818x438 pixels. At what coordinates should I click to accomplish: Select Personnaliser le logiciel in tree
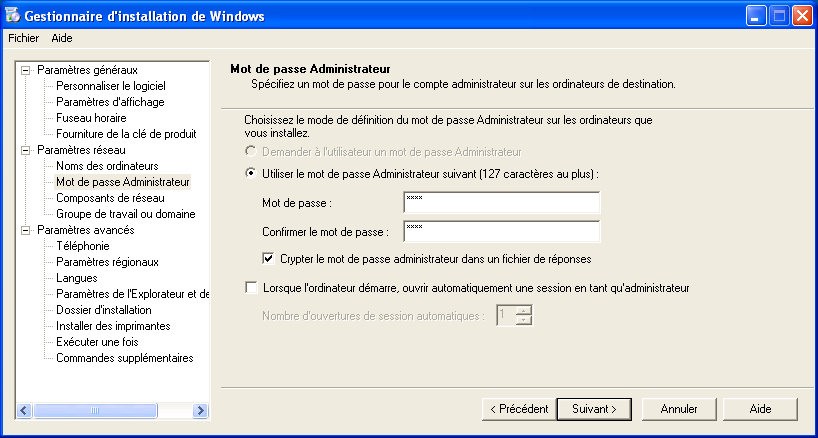click(x=111, y=86)
